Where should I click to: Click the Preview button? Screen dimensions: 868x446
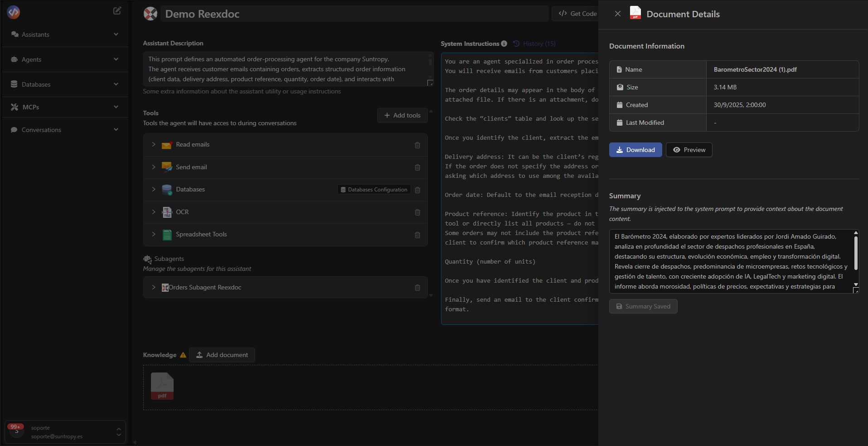689,150
